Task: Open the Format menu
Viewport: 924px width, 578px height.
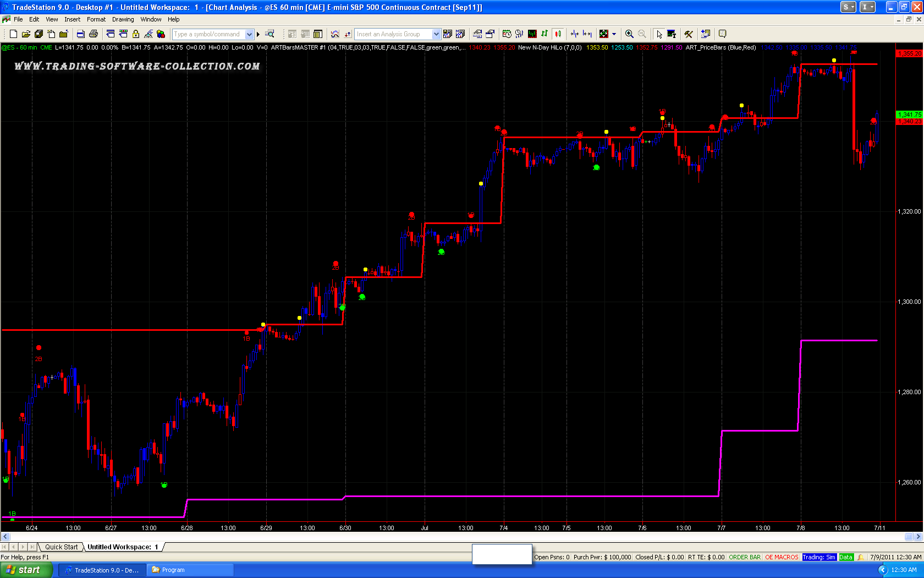Action: coord(96,19)
